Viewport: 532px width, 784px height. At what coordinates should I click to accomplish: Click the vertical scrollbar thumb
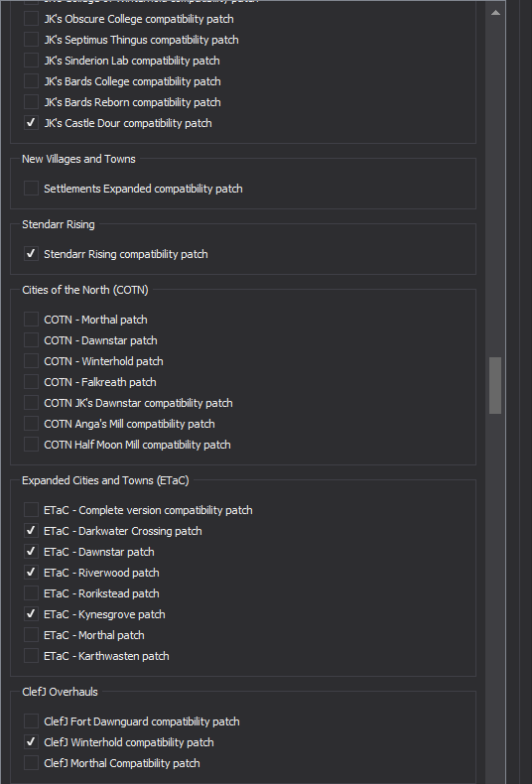point(495,385)
